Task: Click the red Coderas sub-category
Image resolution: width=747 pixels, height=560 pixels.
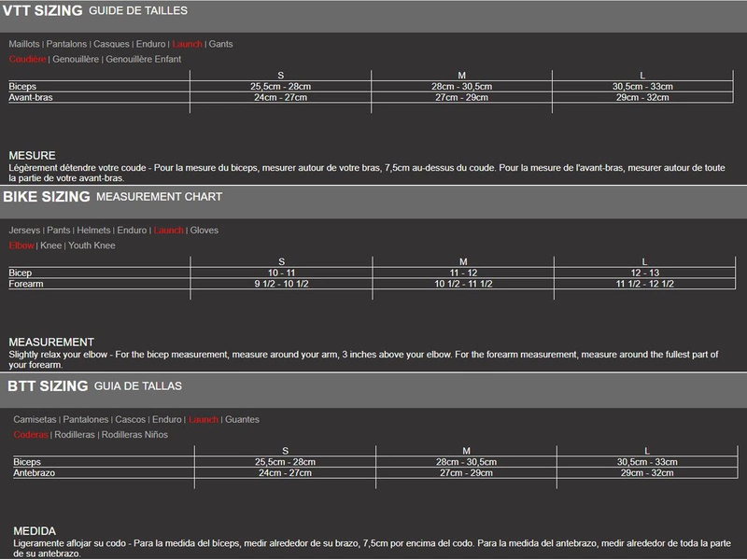Action: 31,435
